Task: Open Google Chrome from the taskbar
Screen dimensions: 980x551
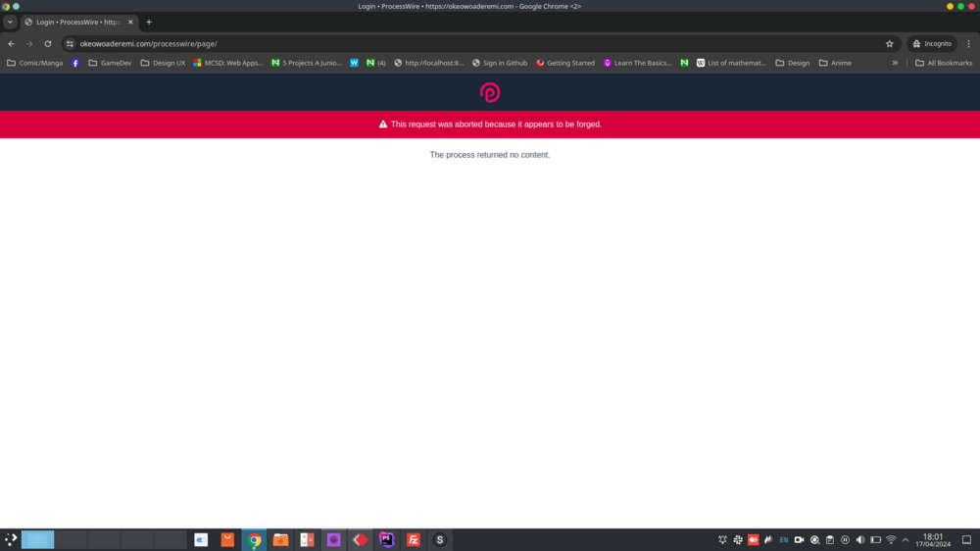Action: coord(254,540)
